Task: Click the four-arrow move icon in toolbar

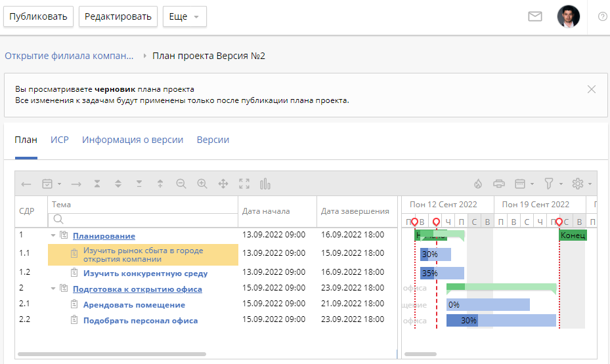Action: click(x=223, y=184)
